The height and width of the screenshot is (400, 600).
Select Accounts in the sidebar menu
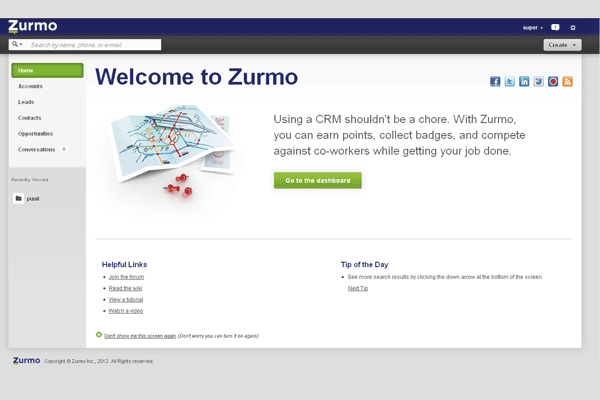pyautogui.click(x=30, y=86)
